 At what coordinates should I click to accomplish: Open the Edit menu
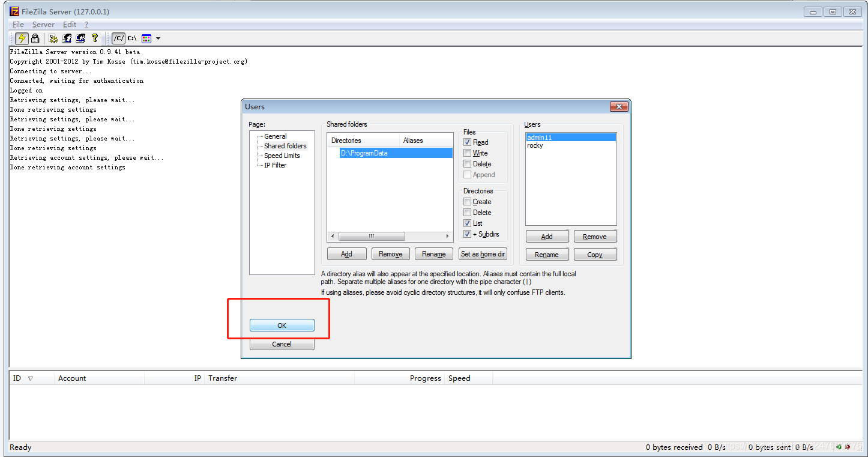pyautogui.click(x=70, y=25)
